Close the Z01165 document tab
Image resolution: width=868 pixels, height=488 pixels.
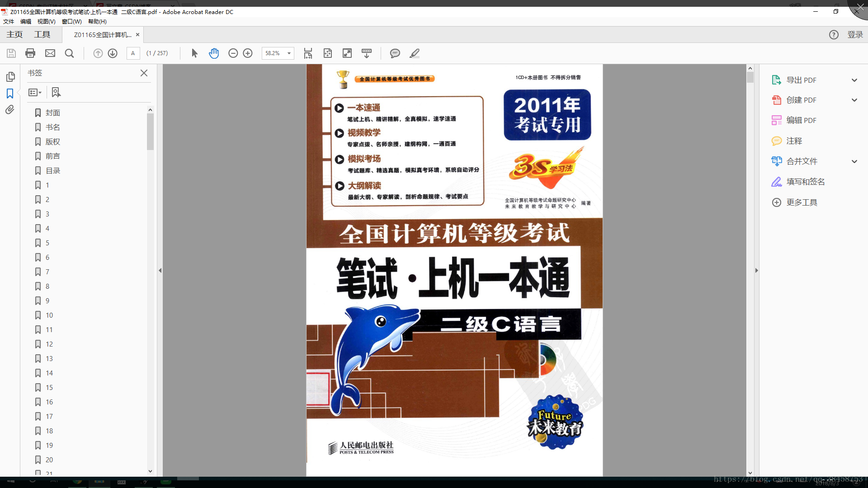[x=137, y=35]
